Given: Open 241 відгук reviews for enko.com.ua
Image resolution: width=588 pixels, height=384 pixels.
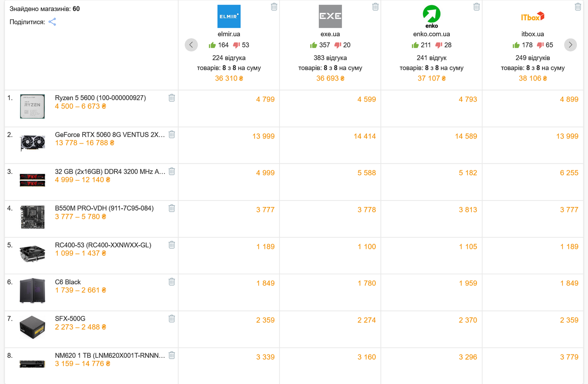Looking at the screenshot, I should [431, 58].
